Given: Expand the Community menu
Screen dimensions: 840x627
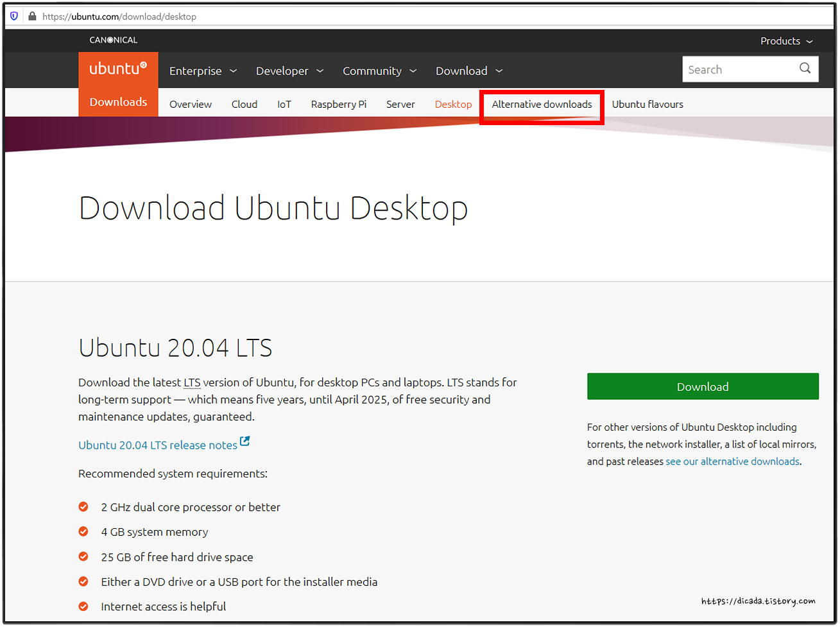Looking at the screenshot, I should pyautogui.click(x=379, y=71).
